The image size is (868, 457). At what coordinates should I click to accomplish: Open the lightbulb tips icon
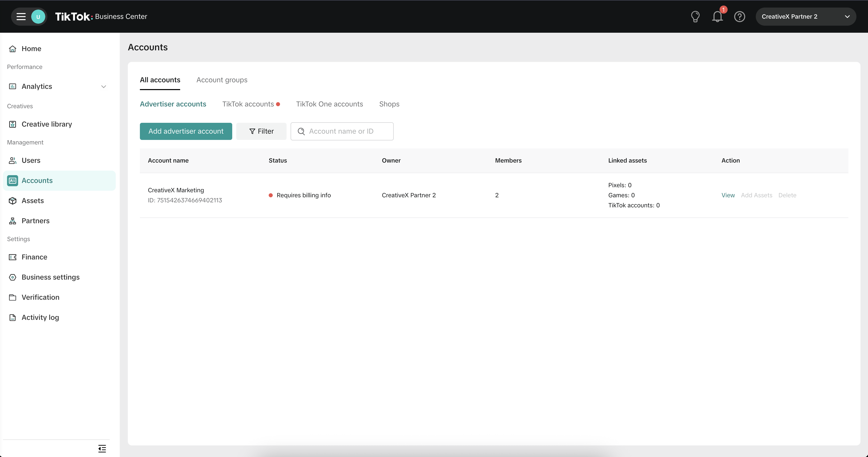pyautogui.click(x=695, y=17)
